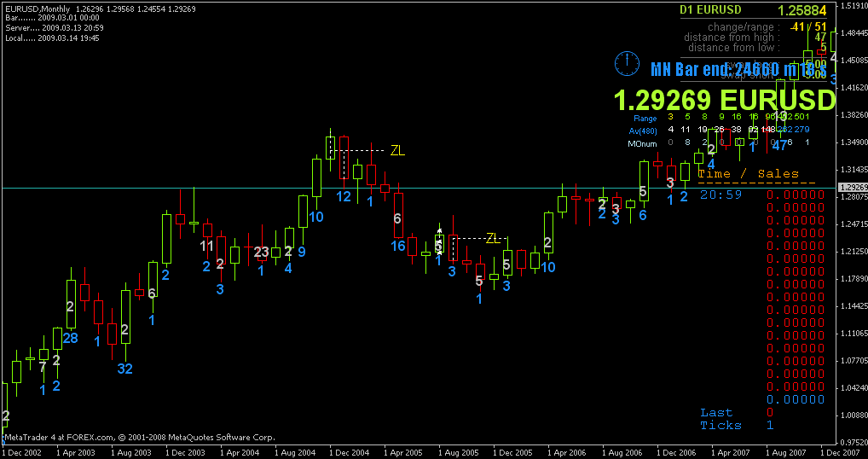
Task: Click the blue 12 bar count label
Action: coord(344,196)
